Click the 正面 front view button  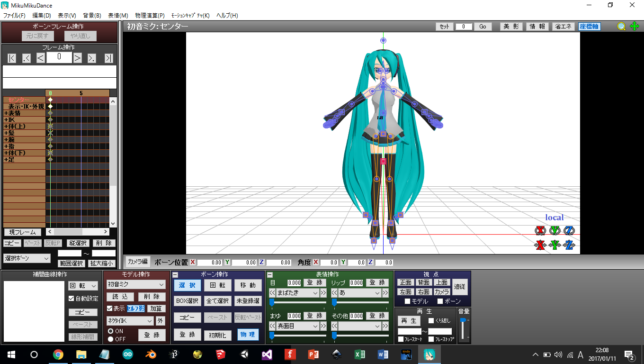(x=405, y=282)
